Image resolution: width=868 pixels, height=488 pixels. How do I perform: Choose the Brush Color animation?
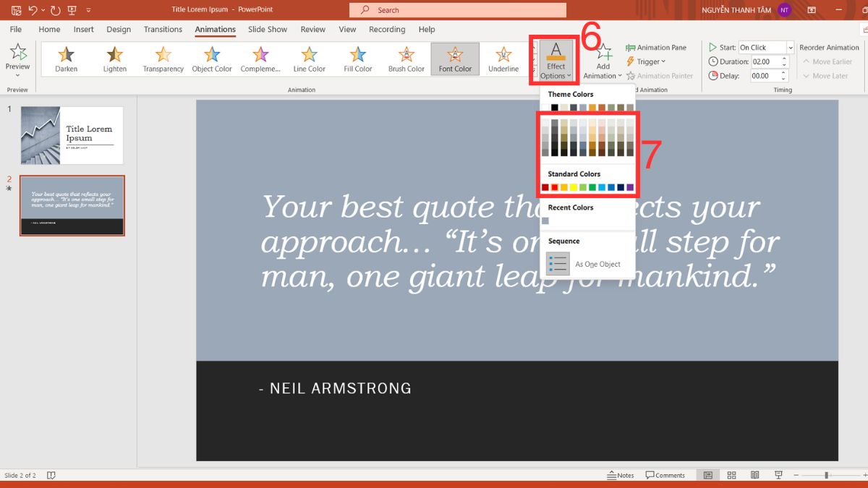click(x=405, y=58)
